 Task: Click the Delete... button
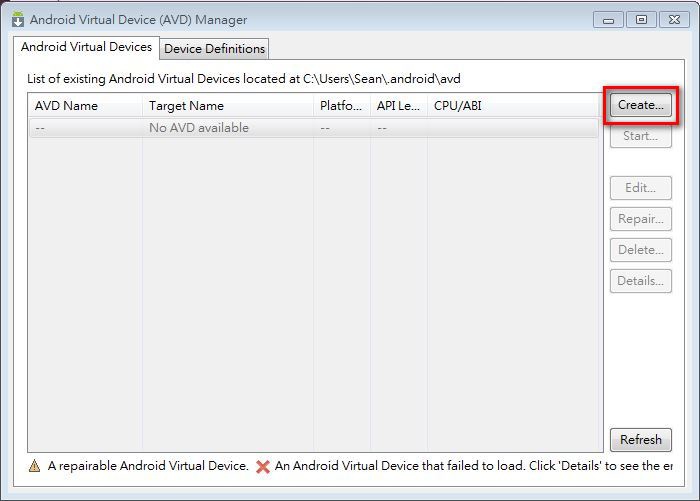640,250
